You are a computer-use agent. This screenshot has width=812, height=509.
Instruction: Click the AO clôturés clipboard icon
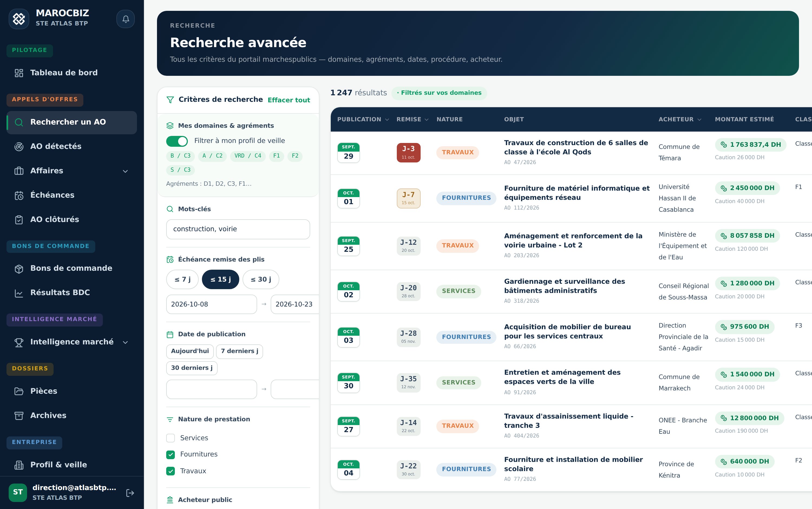coord(19,220)
